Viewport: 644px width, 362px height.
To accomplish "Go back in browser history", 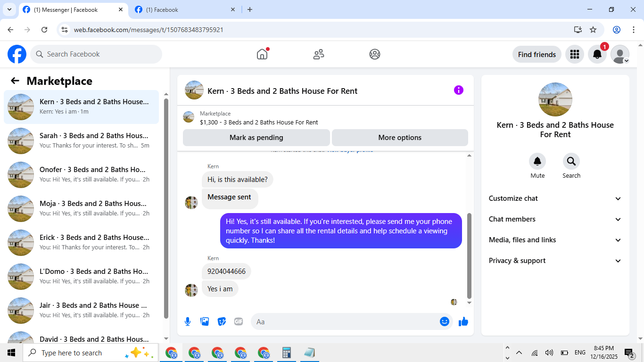I will coord(10,30).
